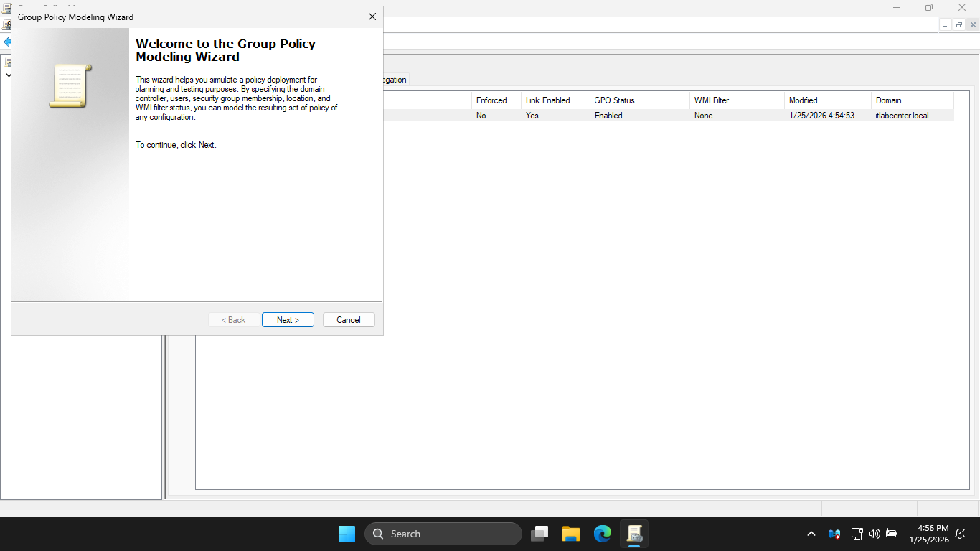Launch Microsoft Edge from the taskbar
The height and width of the screenshot is (551, 980).
[603, 534]
